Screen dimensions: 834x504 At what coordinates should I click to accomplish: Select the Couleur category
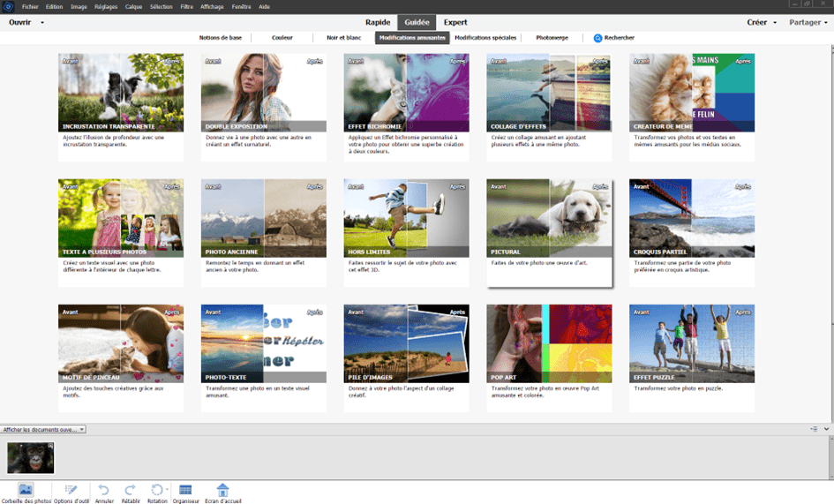(x=282, y=38)
